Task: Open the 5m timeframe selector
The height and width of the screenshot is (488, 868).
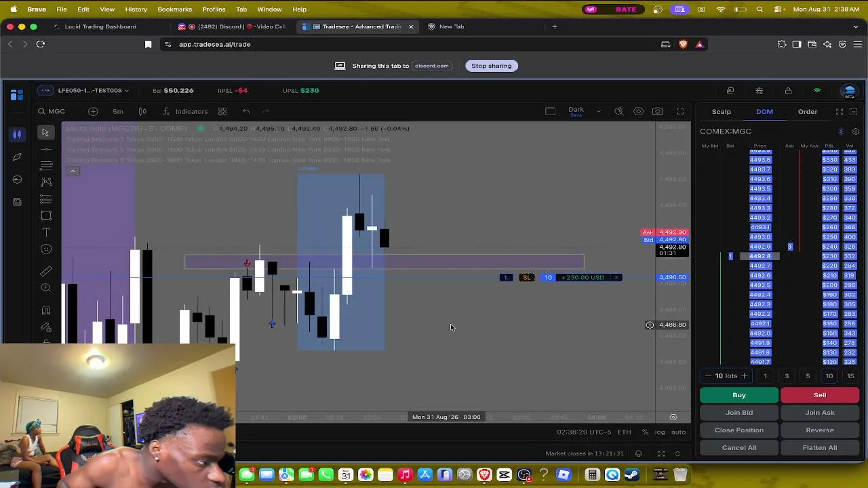Action: point(118,111)
